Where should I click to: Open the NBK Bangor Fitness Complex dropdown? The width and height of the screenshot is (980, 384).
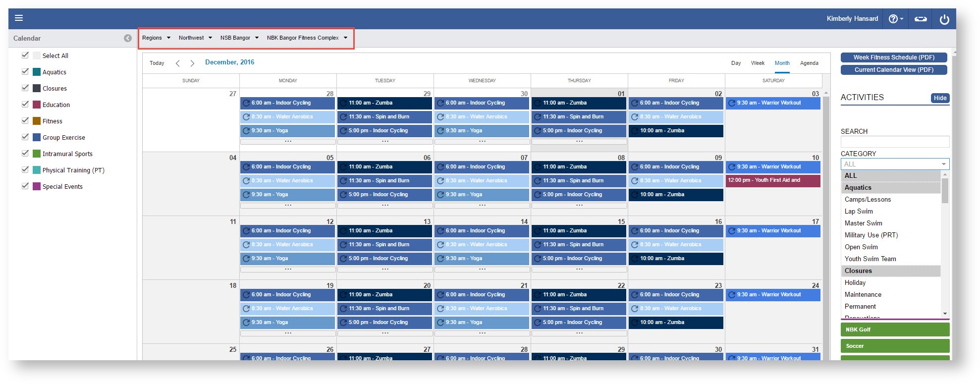[x=307, y=38]
